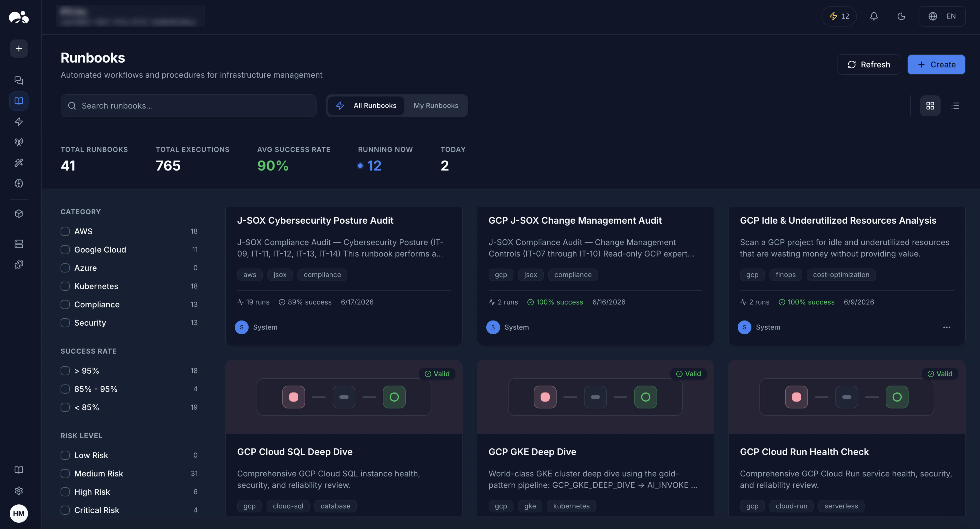Check the Google Cloud category filter
This screenshot has height=529, width=980.
(65, 250)
